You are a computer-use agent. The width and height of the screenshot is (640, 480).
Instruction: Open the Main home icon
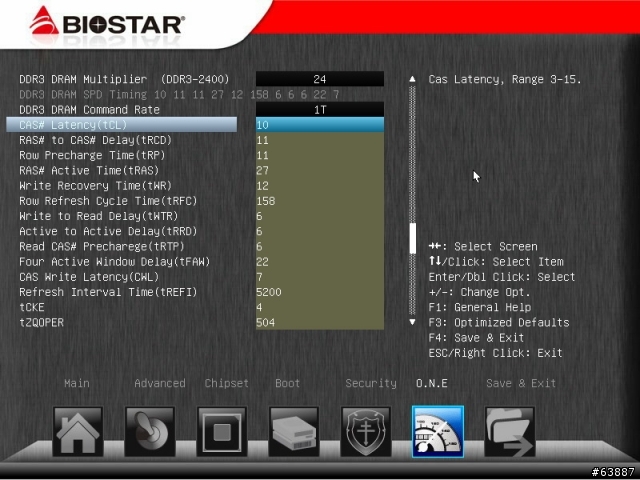pos(78,431)
